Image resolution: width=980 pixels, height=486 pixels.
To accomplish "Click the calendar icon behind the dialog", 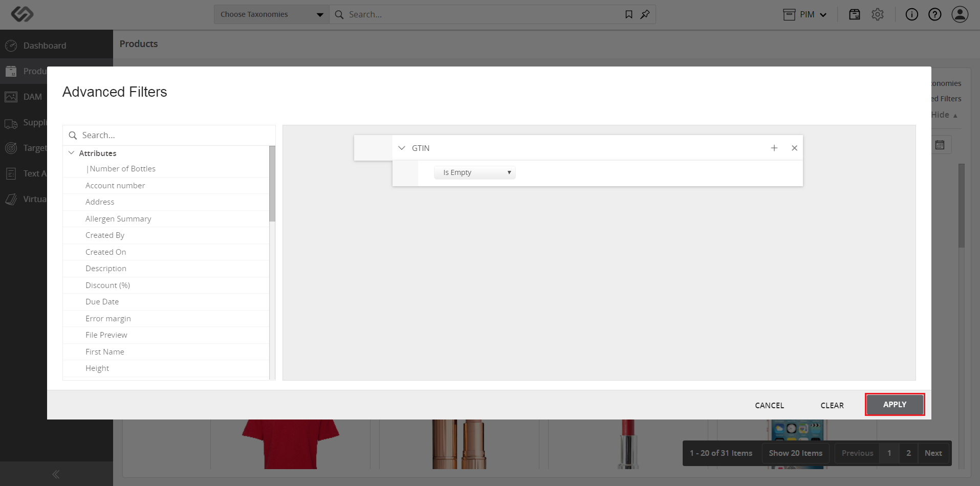I will pyautogui.click(x=940, y=145).
